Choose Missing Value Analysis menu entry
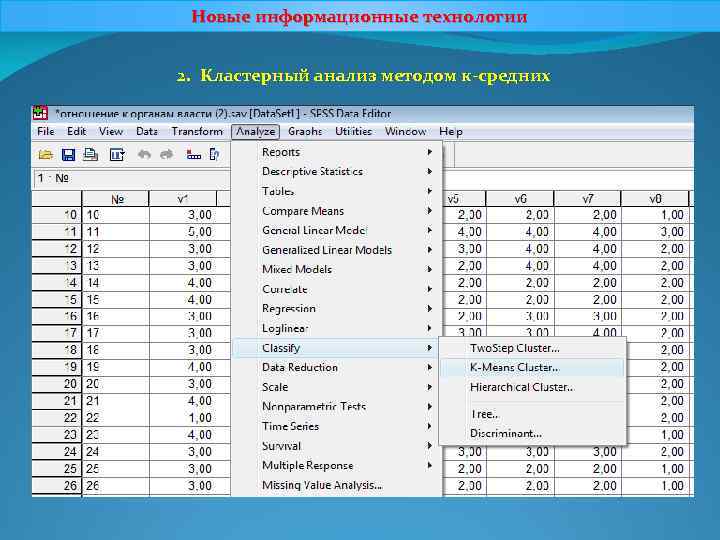 coord(337,485)
